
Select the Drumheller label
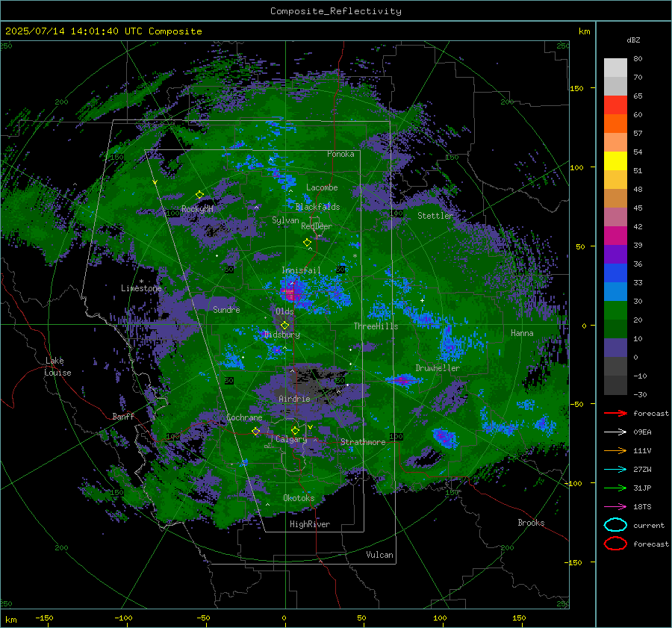[438, 368]
